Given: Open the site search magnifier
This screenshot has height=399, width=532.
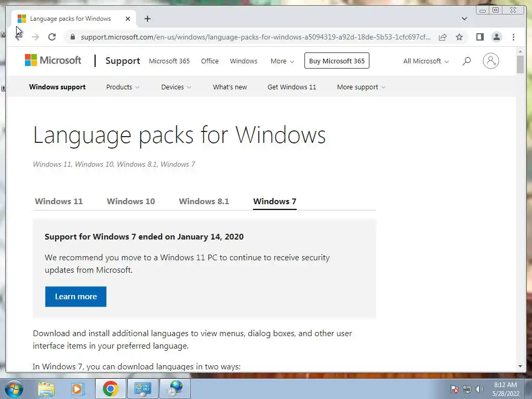Looking at the screenshot, I should point(467,61).
